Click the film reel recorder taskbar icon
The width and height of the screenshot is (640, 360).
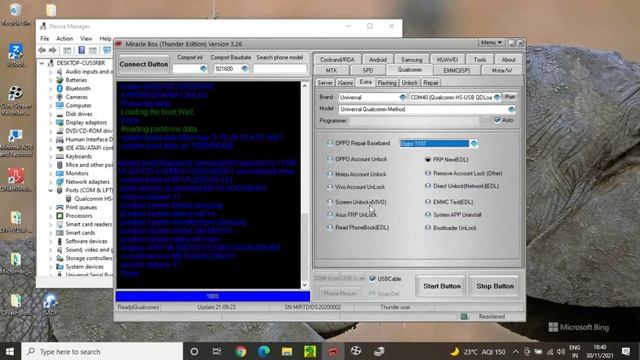(x=356, y=351)
